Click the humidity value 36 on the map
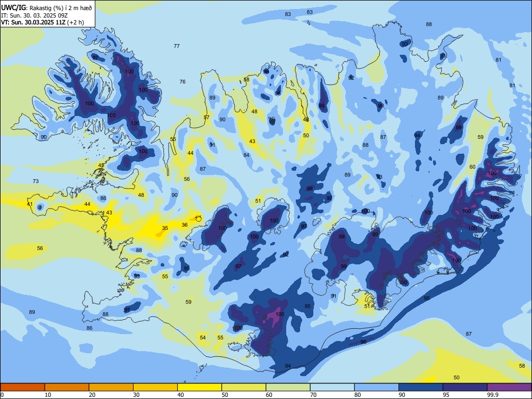Screen dimensions: 532x399 185,225
